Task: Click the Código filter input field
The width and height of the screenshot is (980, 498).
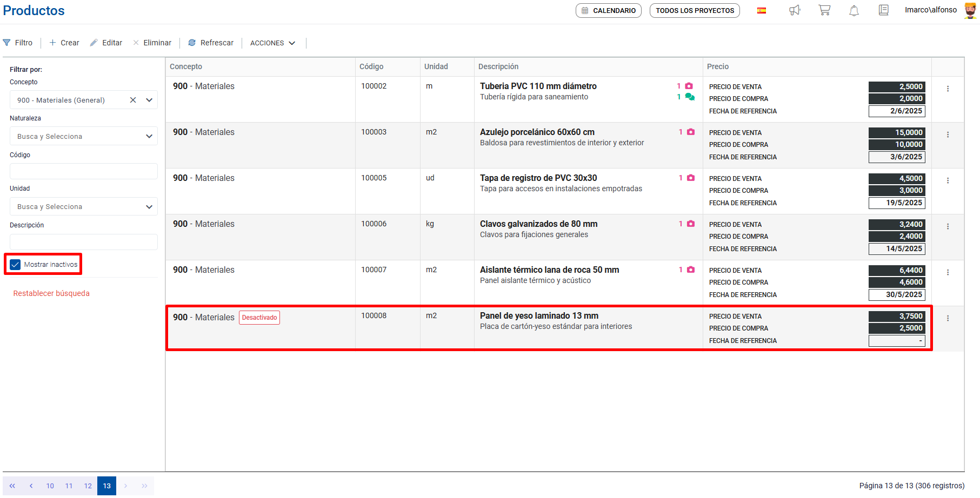Action: [x=84, y=171]
